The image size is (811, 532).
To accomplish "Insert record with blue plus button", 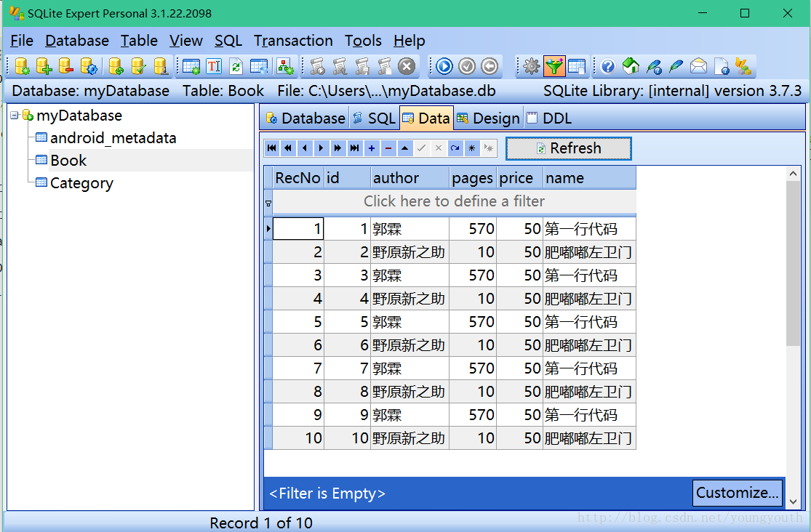I will point(372,148).
